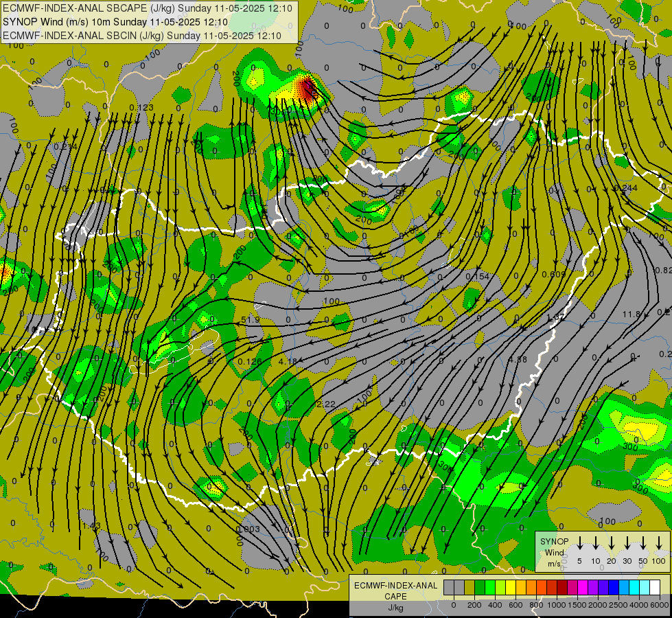Click the 50 m/s wind arrow in legend
672x618 pixels.
[x=643, y=543]
